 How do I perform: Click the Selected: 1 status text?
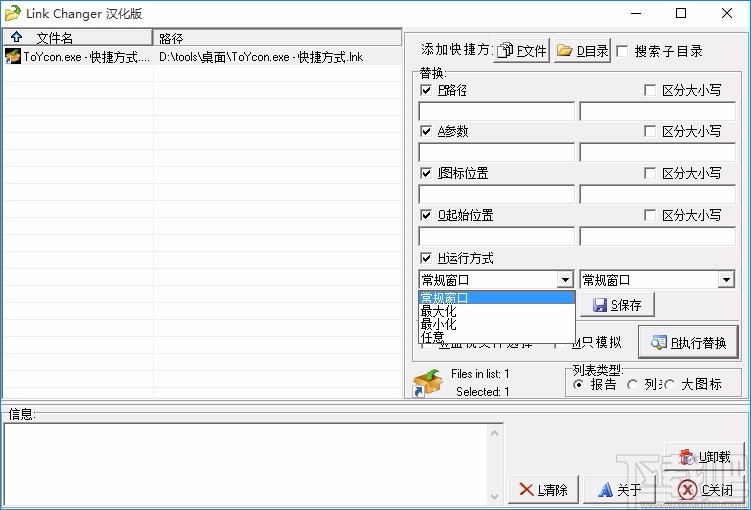click(x=482, y=392)
